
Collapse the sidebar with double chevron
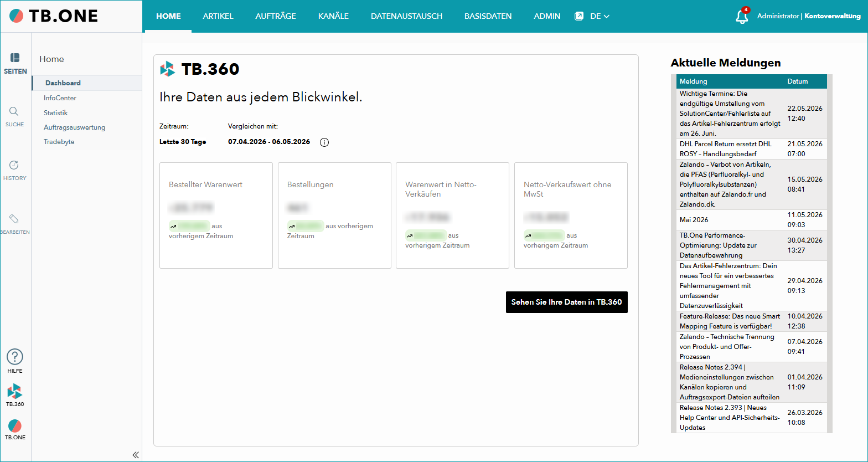click(136, 455)
